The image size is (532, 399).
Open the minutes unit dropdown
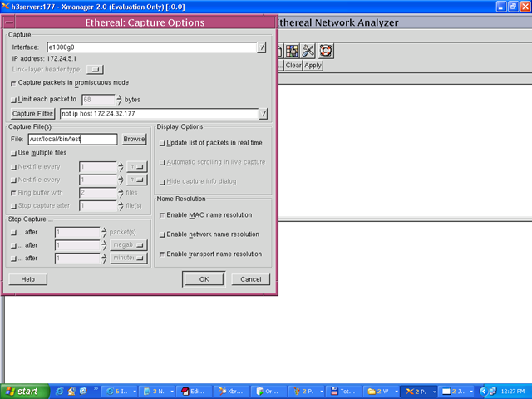click(129, 258)
